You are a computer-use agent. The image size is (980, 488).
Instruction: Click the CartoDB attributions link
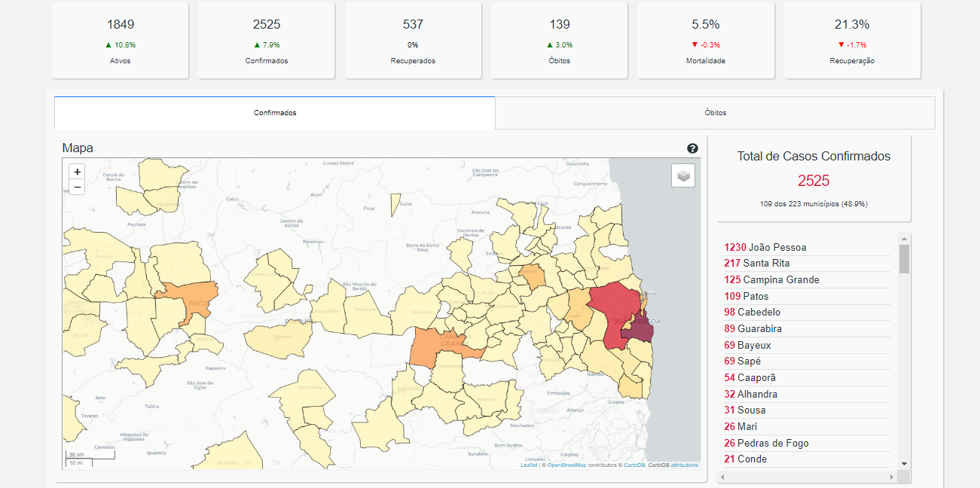(x=684, y=465)
